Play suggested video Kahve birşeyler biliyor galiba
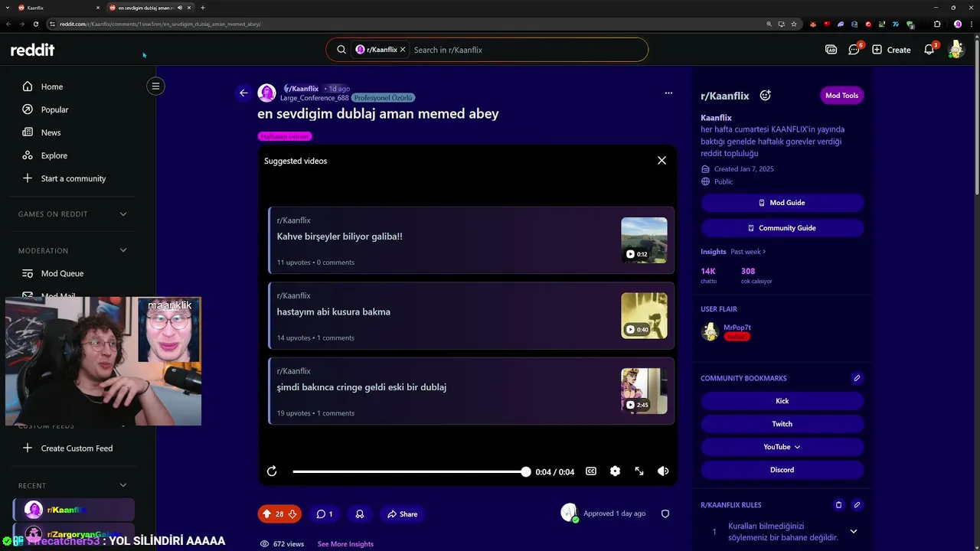This screenshot has width=980, height=551. pyautogui.click(x=472, y=240)
